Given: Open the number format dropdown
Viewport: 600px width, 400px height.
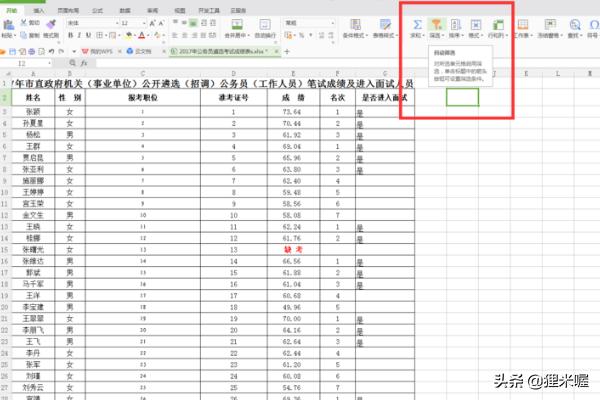Looking at the screenshot, I should [333, 23].
